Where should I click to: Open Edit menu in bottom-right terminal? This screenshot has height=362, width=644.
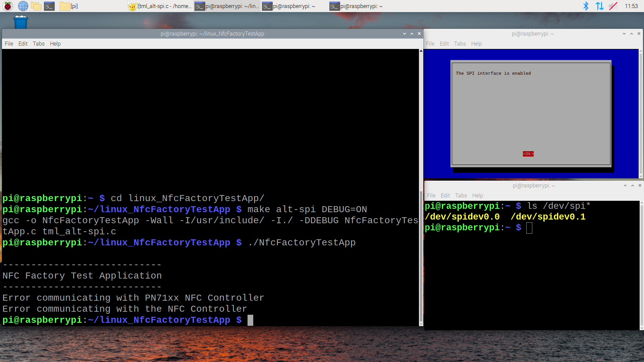[x=445, y=195]
